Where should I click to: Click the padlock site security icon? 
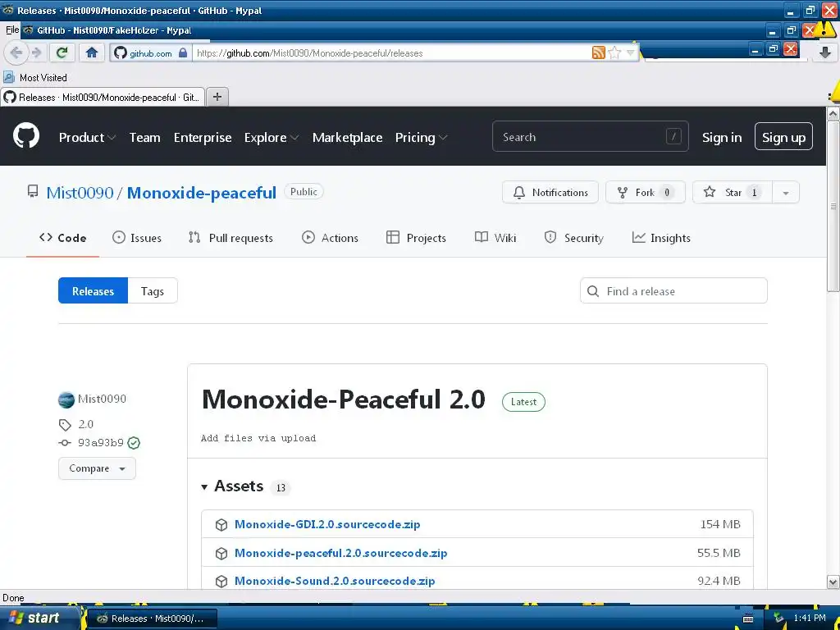pos(183,52)
